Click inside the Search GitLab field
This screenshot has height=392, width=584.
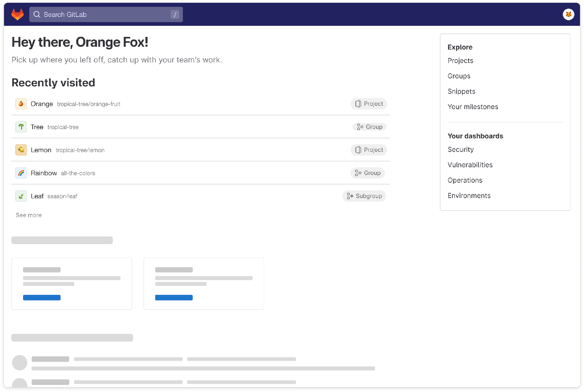click(92, 14)
